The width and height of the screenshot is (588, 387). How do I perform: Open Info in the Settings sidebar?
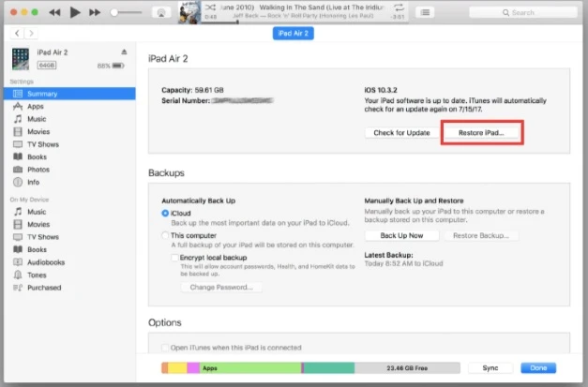(x=69, y=182)
